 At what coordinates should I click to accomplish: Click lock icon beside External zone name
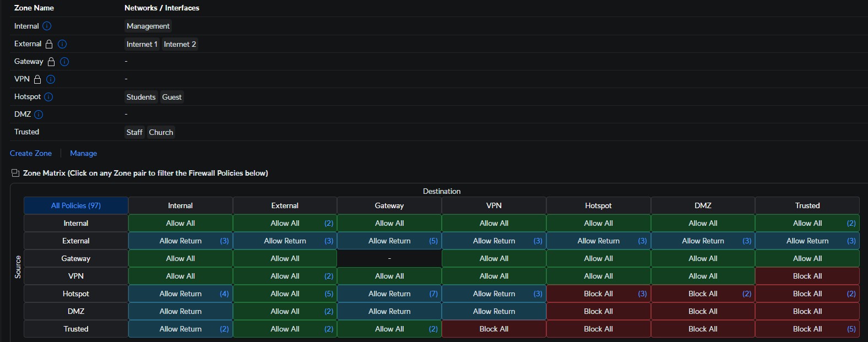49,44
